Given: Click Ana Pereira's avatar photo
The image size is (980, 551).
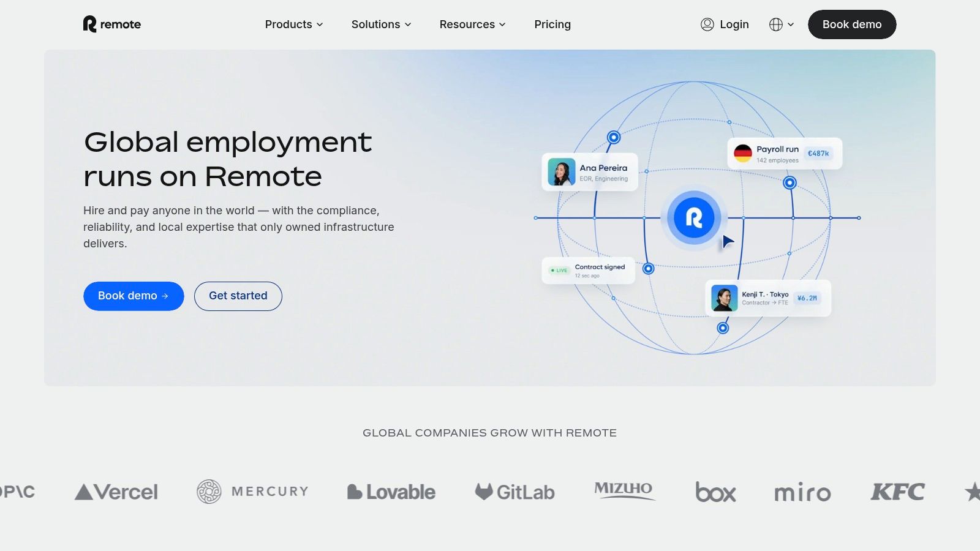Looking at the screenshot, I should (x=561, y=172).
